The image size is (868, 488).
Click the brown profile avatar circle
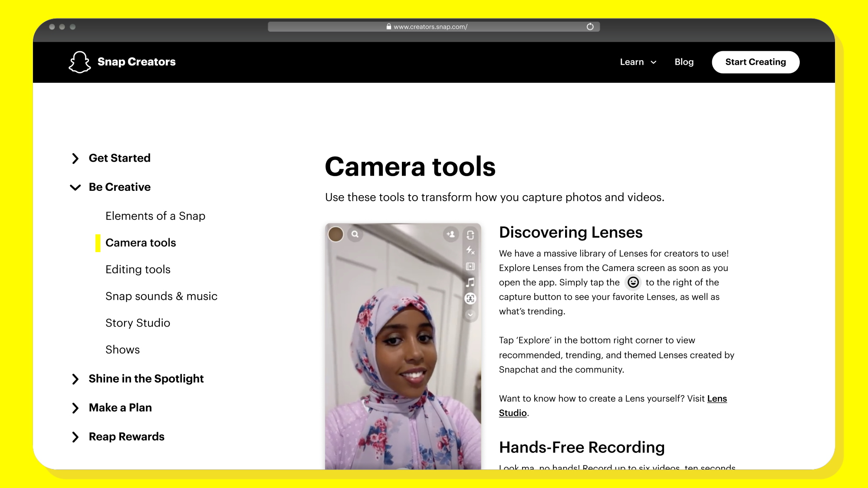[x=336, y=234]
